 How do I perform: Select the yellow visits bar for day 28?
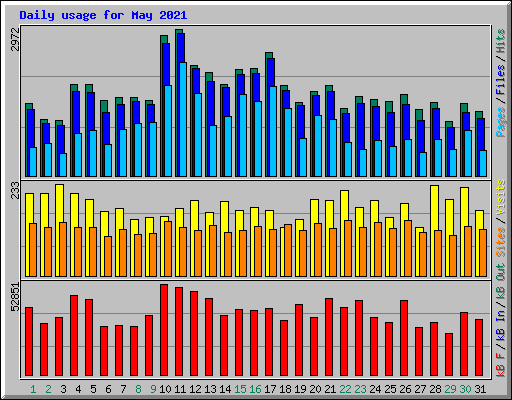[434, 208]
